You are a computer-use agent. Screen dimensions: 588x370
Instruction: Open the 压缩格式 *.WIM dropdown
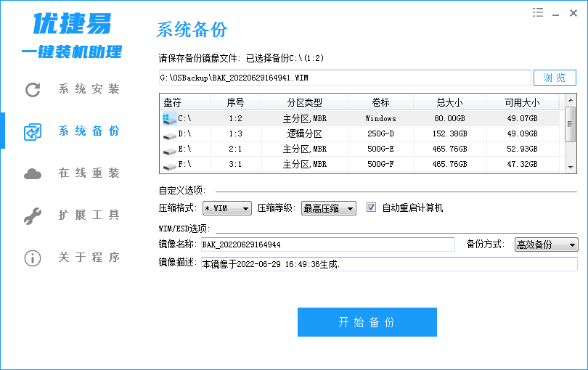coord(227,208)
